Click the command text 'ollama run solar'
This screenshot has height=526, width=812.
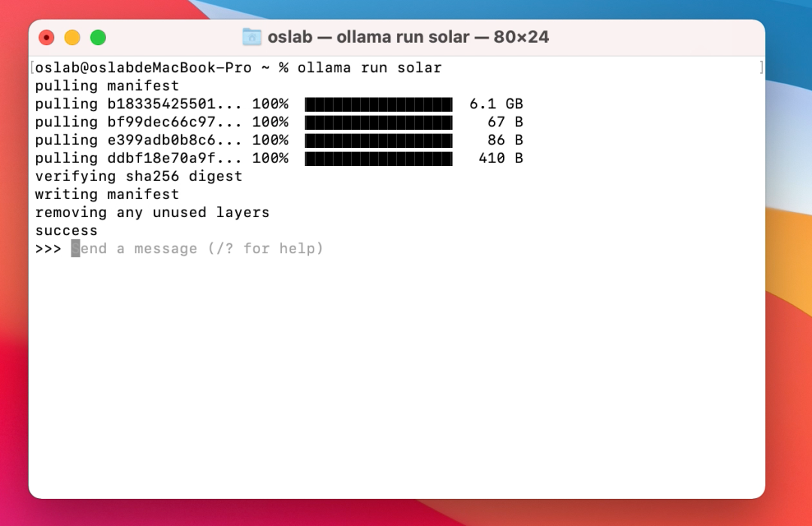point(369,68)
